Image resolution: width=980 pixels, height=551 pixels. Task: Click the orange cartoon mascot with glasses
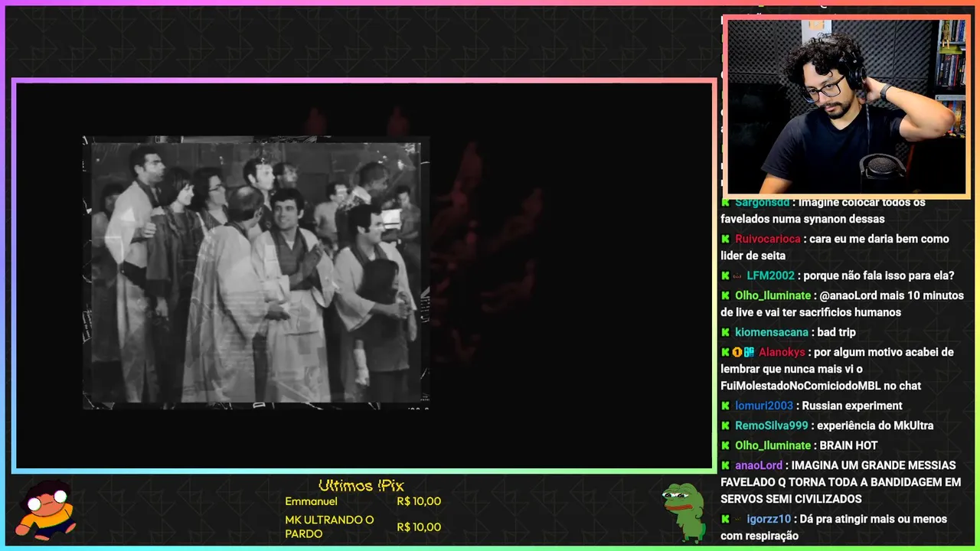click(x=47, y=510)
